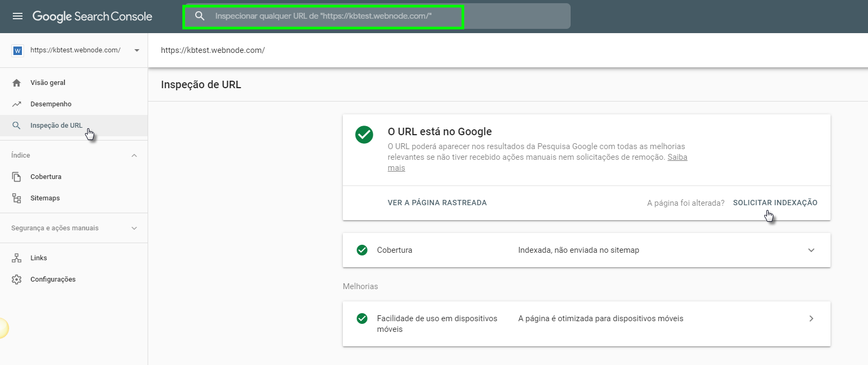Open the property selector dropdown arrow
The width and height of the screenshot is (868, 365).
point(137,50)
